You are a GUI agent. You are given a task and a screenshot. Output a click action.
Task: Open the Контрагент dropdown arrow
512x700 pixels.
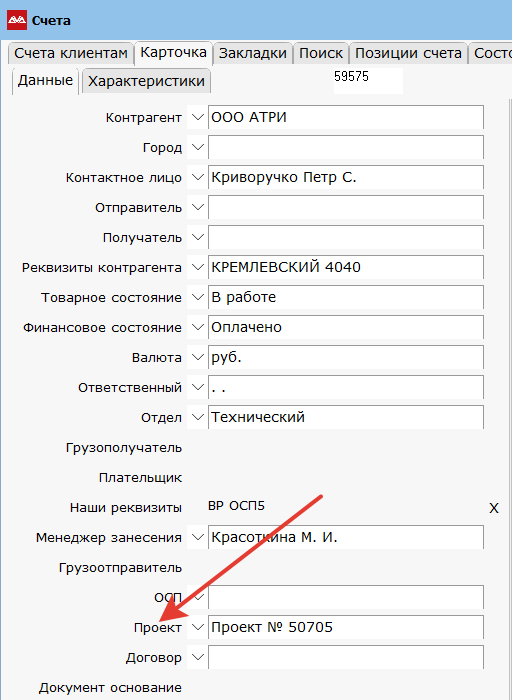pos(197,117)
